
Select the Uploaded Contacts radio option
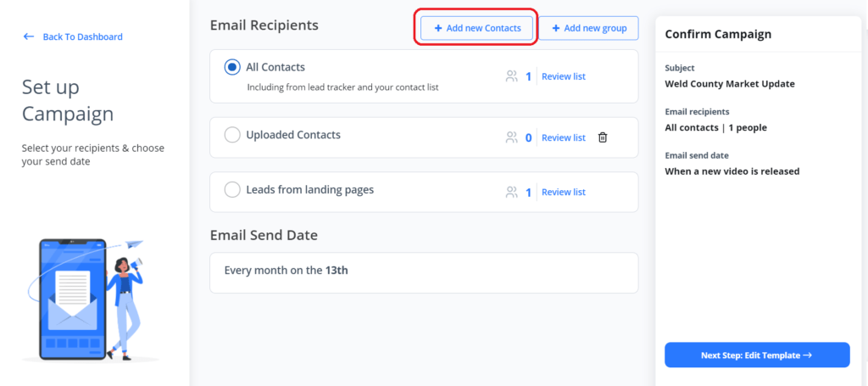pyautogui.click(x=232, y=135)
